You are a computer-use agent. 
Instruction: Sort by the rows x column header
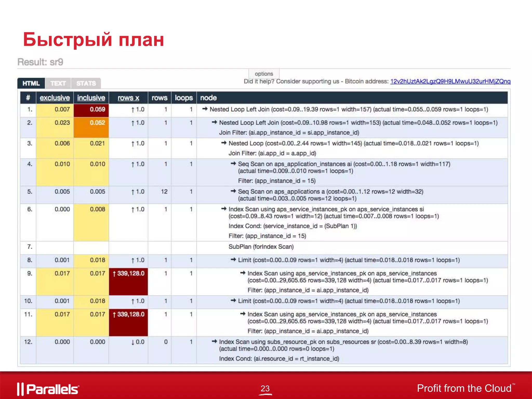[128, 98]
